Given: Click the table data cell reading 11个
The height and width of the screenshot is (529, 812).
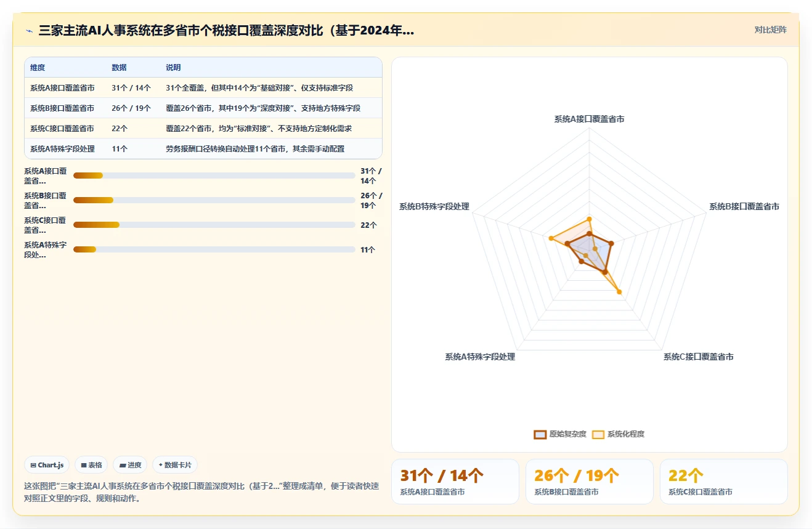Looking at the screenshot, I should pos(120,149).
